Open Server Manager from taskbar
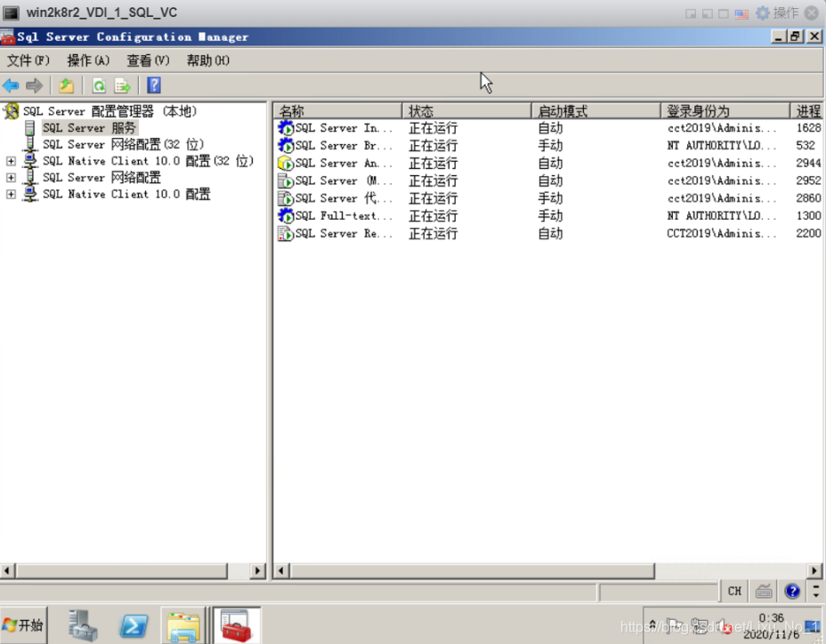Image resolution: width=826 pixels, height=644 pixels. tap(83, 625)
